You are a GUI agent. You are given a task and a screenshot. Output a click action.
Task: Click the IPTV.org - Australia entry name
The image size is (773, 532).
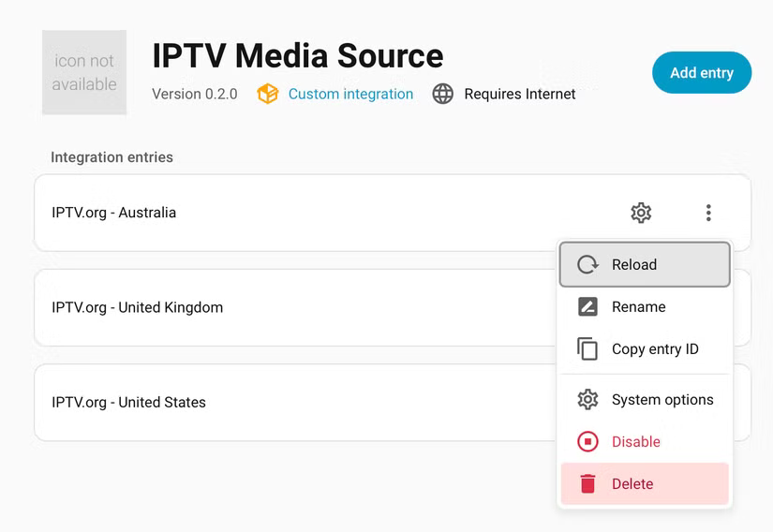[x=113, y=213]
